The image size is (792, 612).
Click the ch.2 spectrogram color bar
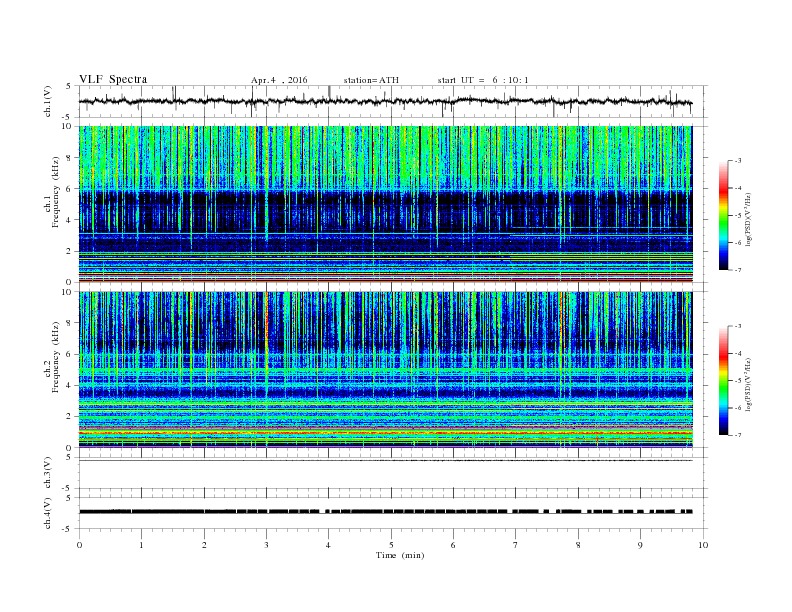point(723,380)
